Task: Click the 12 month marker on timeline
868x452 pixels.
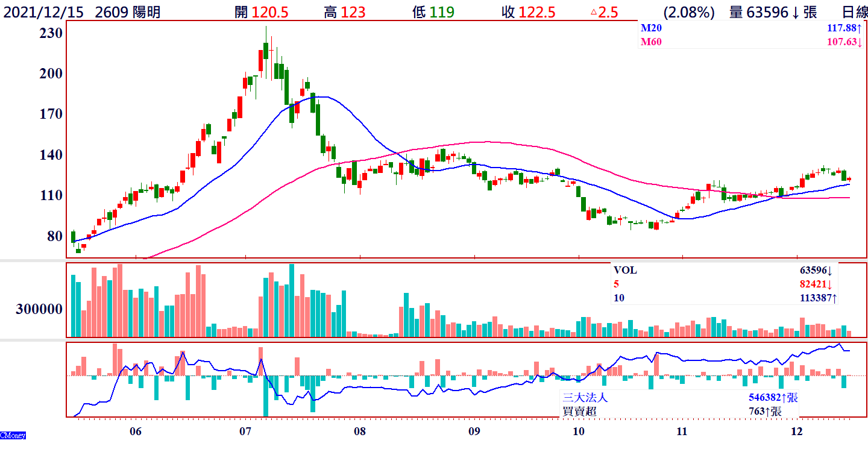Action: point(797,432)
